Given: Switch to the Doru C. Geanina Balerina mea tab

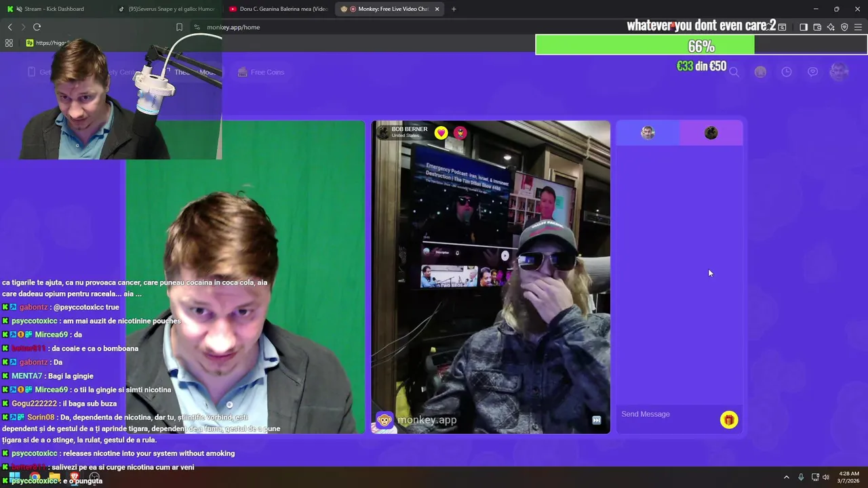Looking at the screenshot, I should 278,9.
